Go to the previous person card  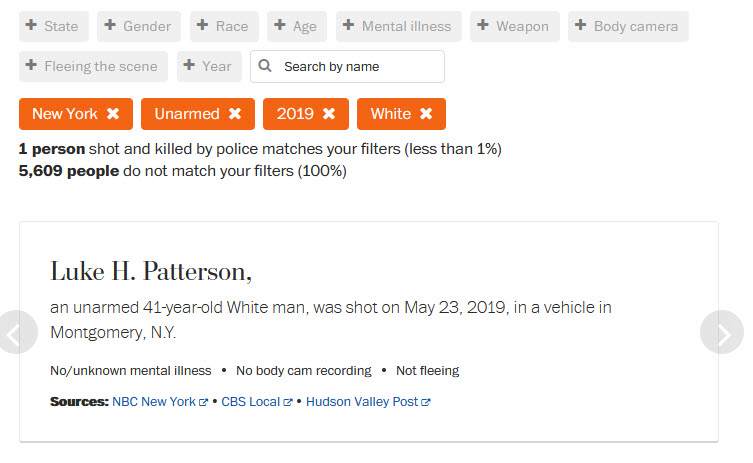pyautogui.click(x=17, y=332)
